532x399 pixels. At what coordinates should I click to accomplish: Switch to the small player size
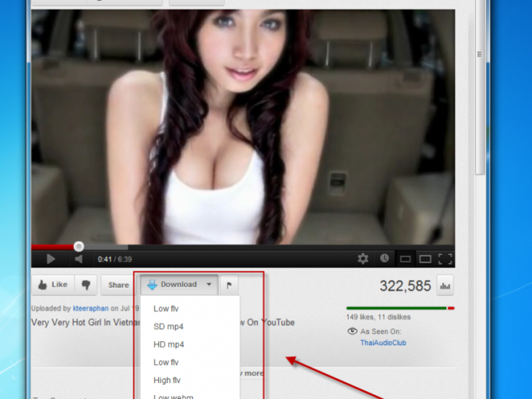[x=405, y=259]
